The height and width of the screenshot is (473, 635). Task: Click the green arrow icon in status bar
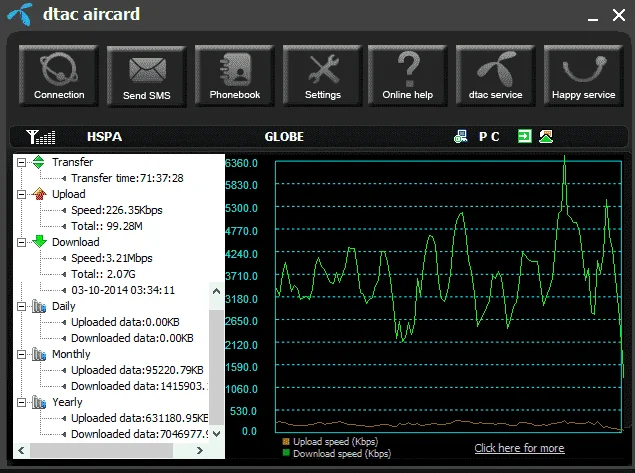click(x=524, y=136)
